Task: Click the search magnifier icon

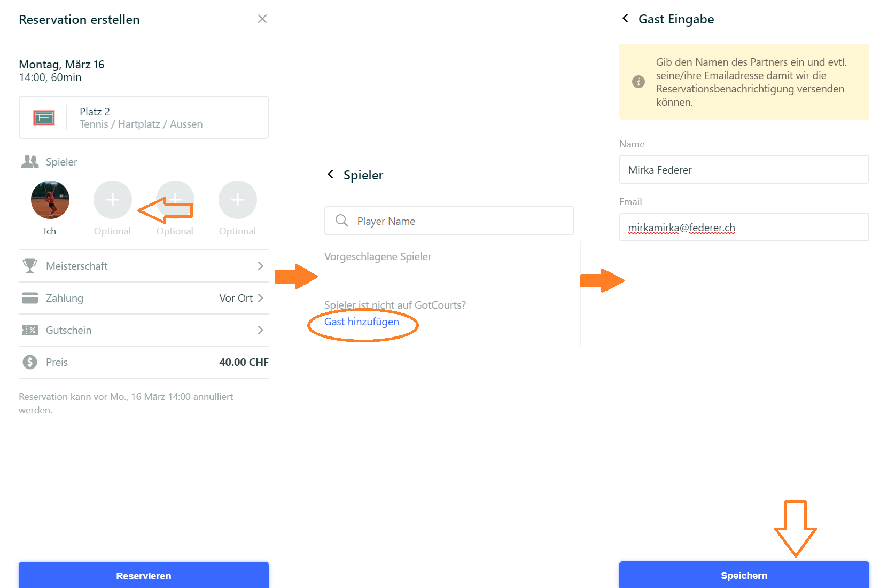Action: [x=341, y=221]
